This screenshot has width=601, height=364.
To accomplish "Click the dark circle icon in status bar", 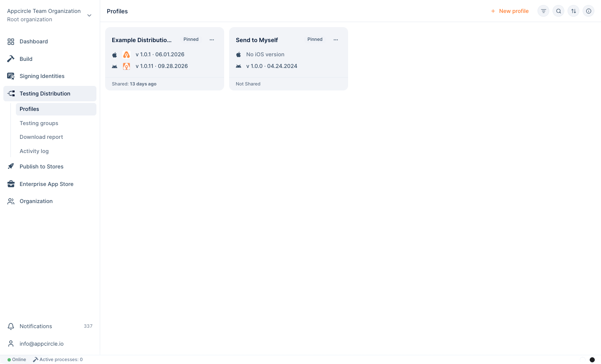I will [x=592, y=360].
